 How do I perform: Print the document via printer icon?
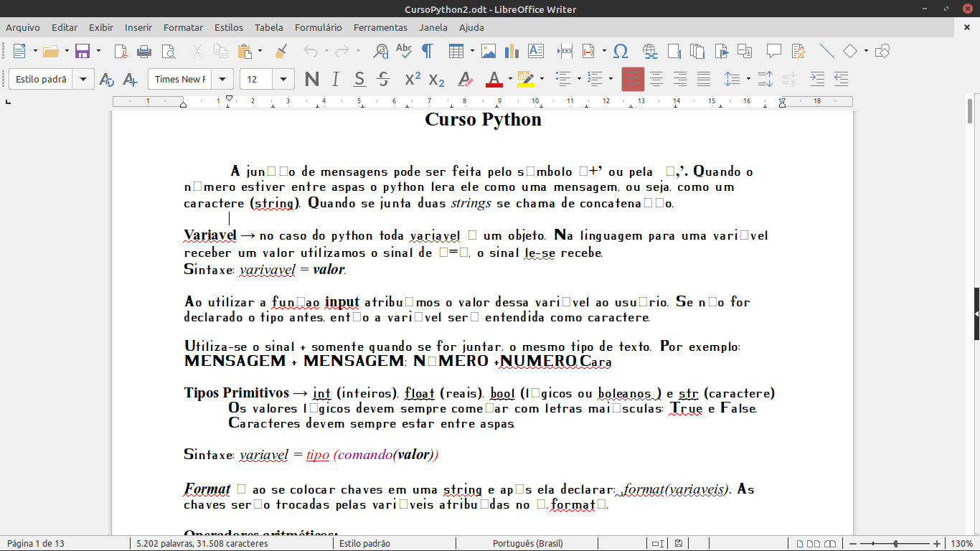pyautogui.click(x=144, y=51)
